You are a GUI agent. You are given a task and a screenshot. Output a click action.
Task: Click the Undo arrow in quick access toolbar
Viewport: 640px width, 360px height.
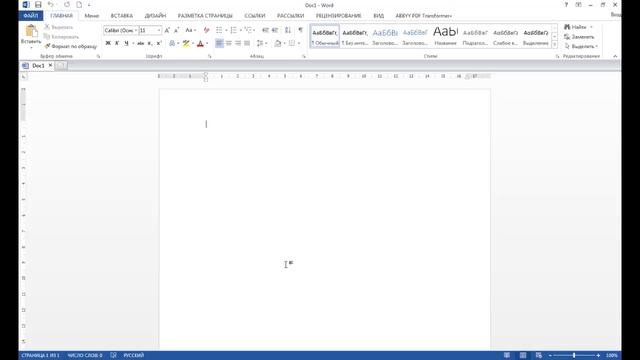[x=51, y=5]
